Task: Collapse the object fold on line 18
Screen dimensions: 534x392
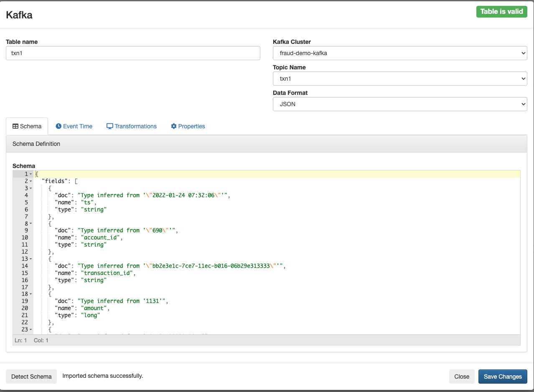Action: point(31,294)
